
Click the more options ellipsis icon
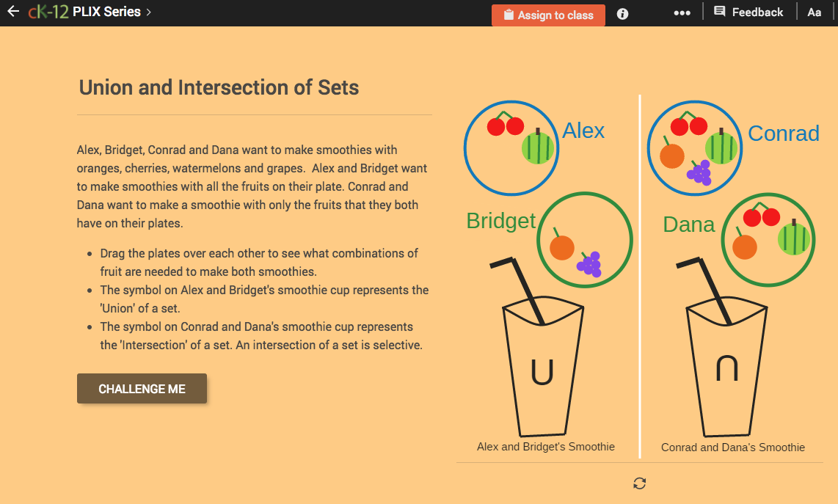click(682, 12)
